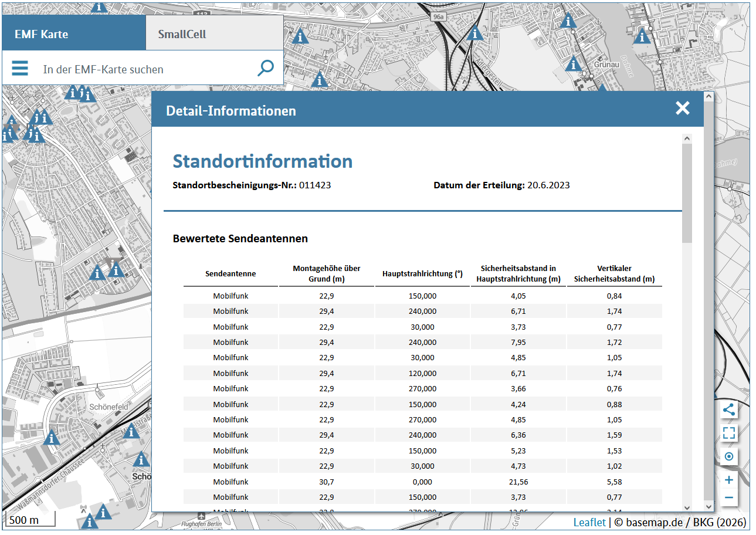The width and height of the screenshot is (756, 535).
Task: Sort by the Sendeantenne column header
Action: (x=230, y=273)
